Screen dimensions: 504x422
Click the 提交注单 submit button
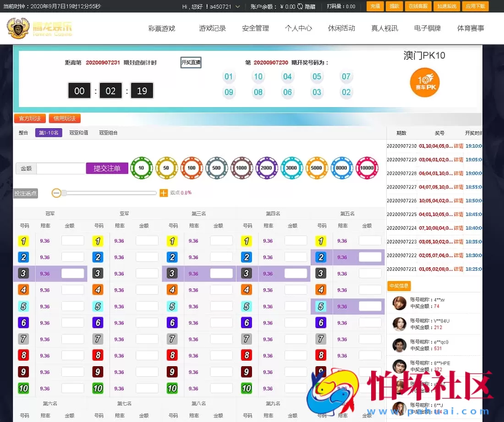(106, 168)
